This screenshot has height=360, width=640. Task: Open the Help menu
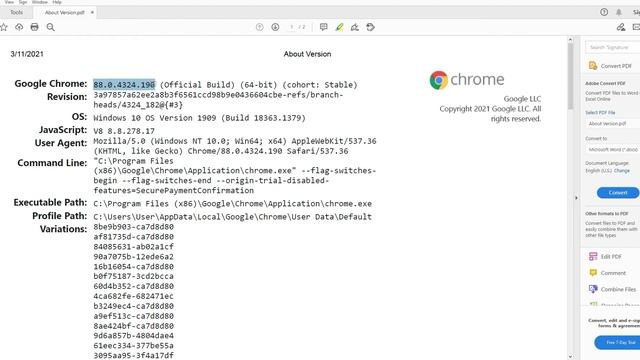click(x=57, y=2)
